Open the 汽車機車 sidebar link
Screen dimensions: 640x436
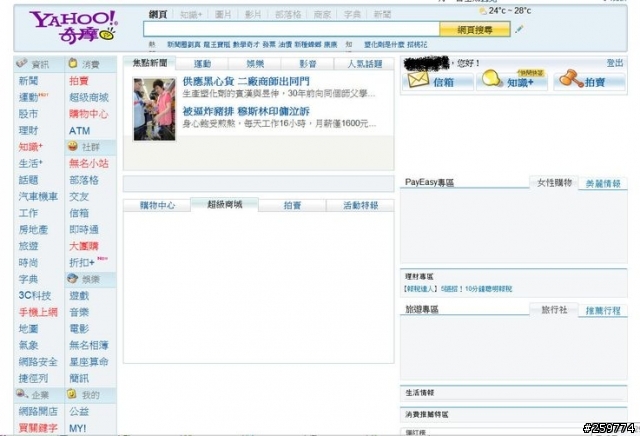coord(38,197)
